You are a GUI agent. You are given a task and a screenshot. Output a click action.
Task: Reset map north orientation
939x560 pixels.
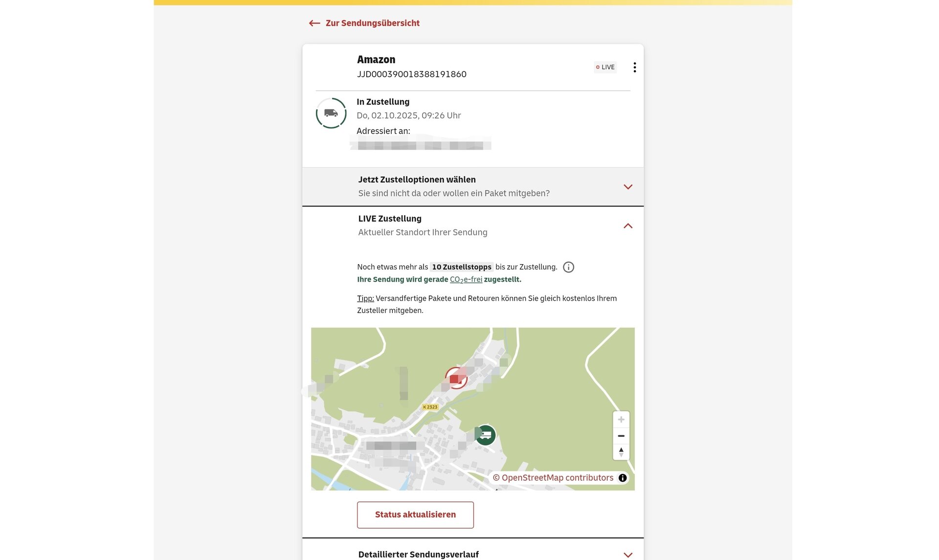coord(621,452)
